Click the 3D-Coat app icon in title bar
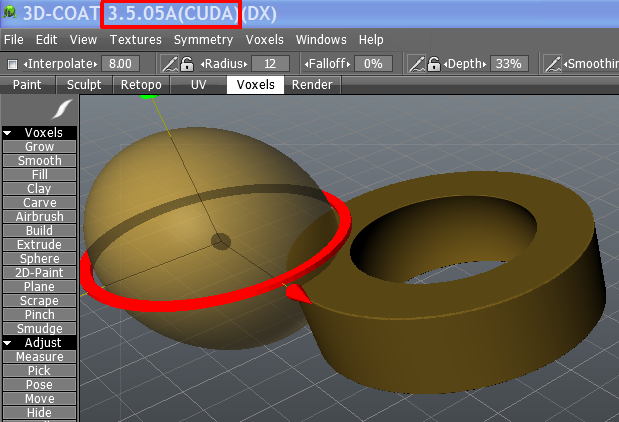The image size is (619, 422). (x=9, y=12)
